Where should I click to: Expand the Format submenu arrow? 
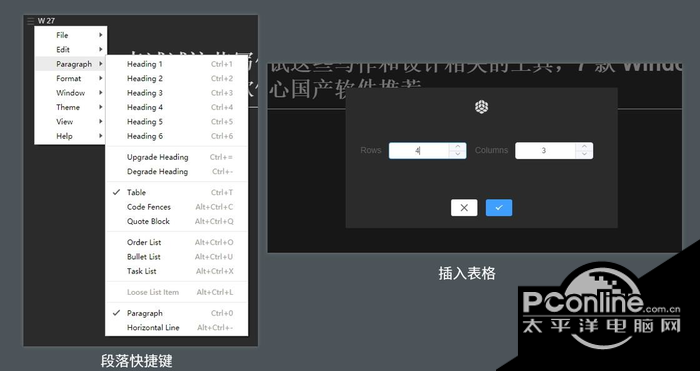click(x=101, y=78)
